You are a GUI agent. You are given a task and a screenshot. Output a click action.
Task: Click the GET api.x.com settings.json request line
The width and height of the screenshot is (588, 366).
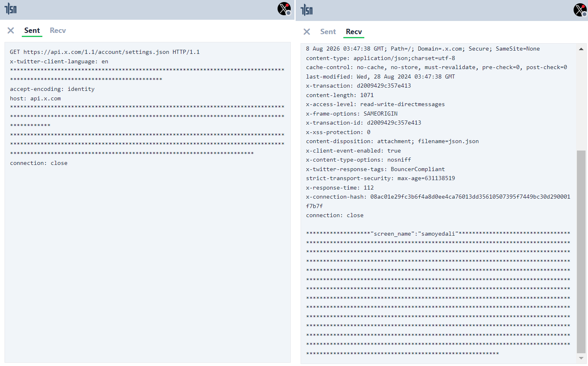pos(105,52)
